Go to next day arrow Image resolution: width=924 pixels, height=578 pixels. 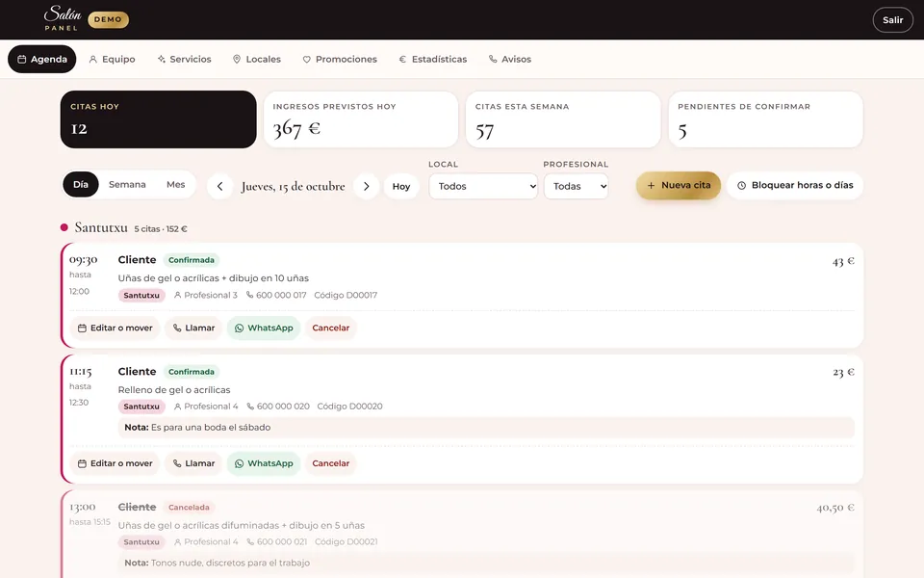[366, 186]
